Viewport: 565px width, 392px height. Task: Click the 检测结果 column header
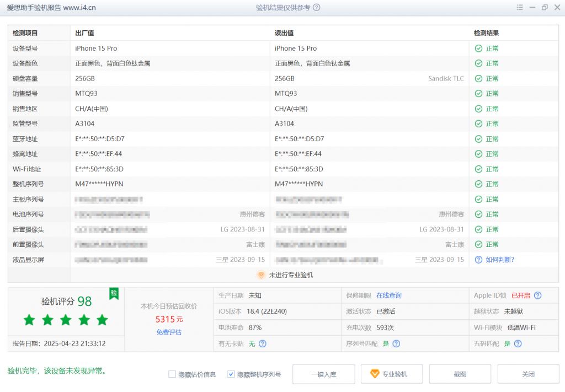click(486, 33)
